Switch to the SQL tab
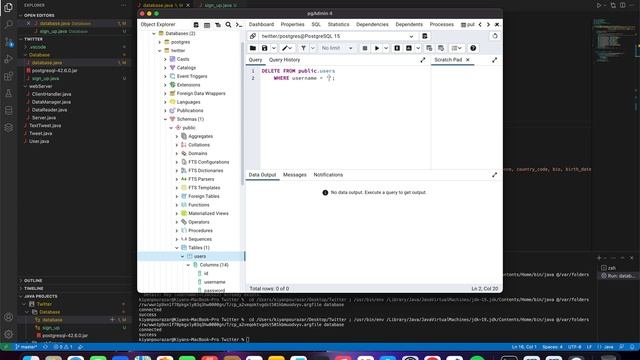Viewport: 640px width, 360px height. [x=316, y=24]
